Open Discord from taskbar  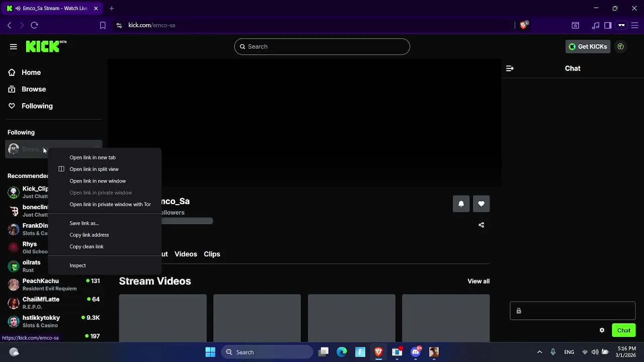click(416, 352)
